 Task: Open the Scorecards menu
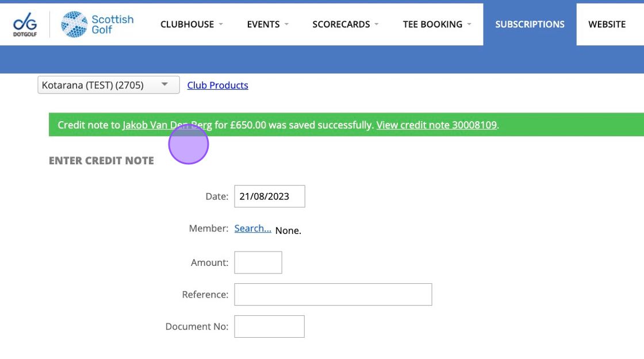pyautogui.click(x=341, y=24)
